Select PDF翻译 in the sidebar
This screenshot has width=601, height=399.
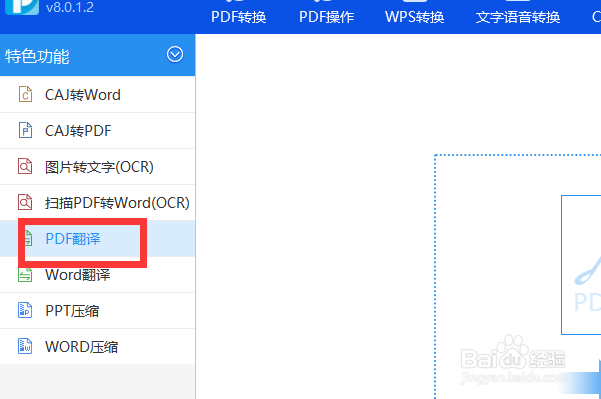coord(97,238)
